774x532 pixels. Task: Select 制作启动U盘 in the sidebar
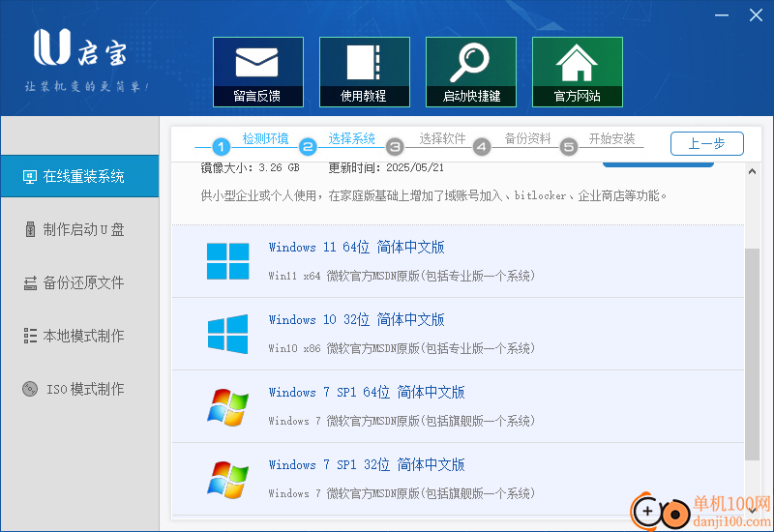tap(79, 229)
